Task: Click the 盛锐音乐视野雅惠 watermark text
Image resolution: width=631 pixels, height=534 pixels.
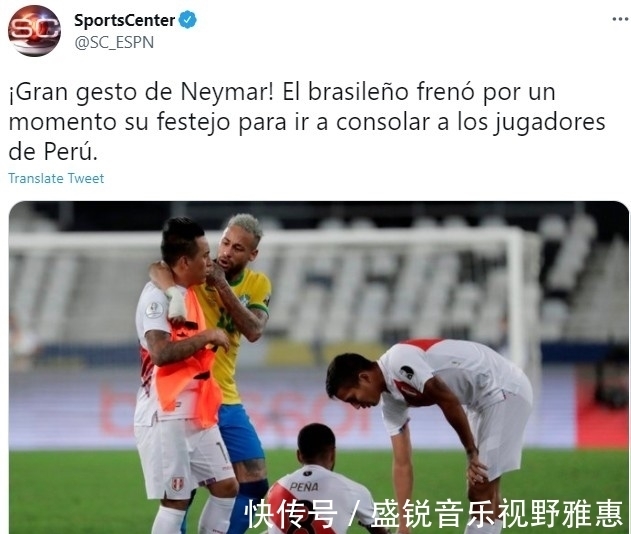Action: [497, 513]
